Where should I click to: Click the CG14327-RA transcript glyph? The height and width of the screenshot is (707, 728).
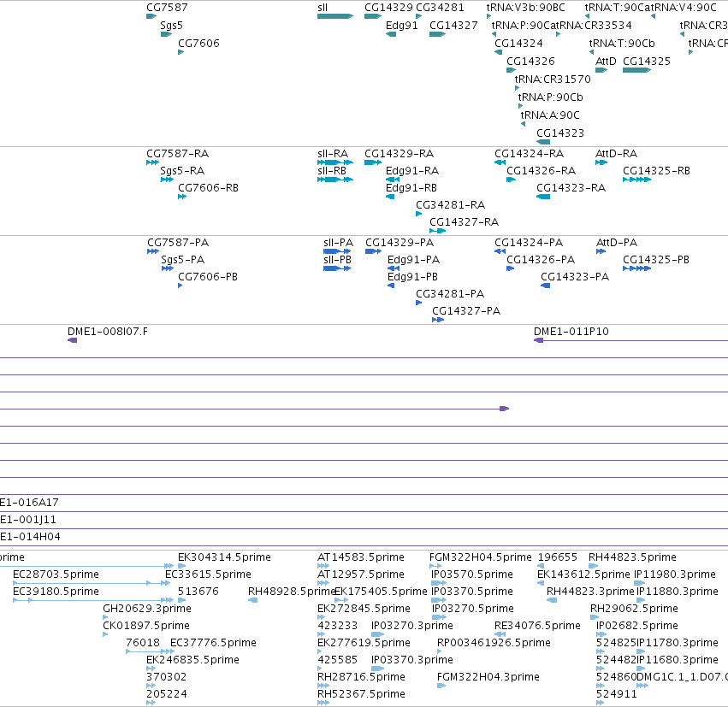[437, 231]
